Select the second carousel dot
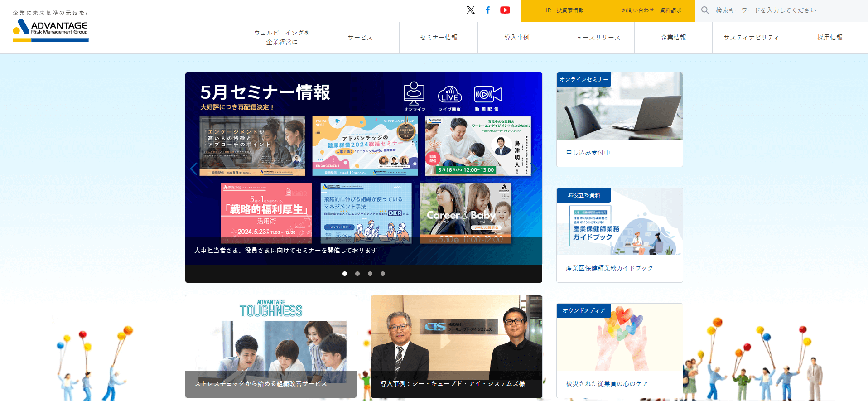Image resolution: width=868 pixels, height=401 pixels. [x=357, y=274]
